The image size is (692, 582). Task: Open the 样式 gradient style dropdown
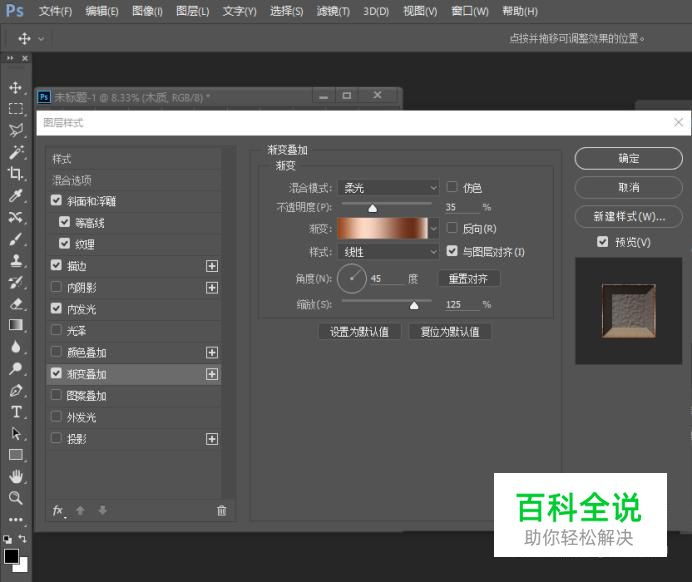[388, 252]
